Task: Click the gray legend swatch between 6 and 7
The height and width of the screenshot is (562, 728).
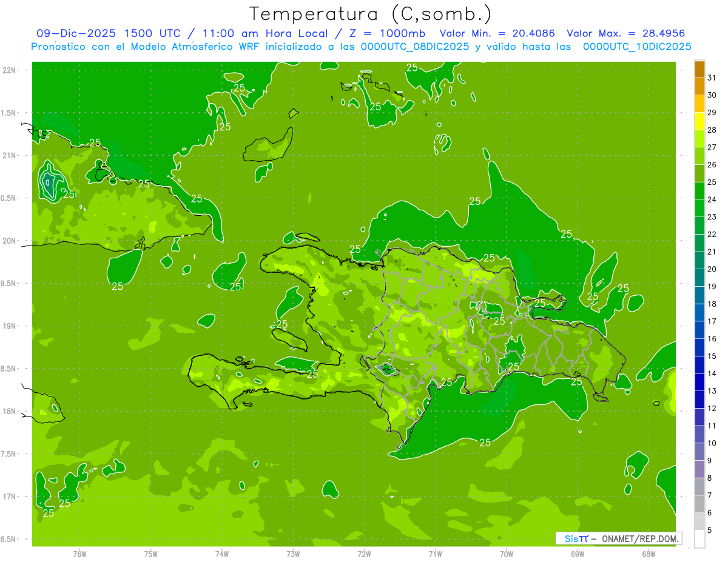Action: 699,504
